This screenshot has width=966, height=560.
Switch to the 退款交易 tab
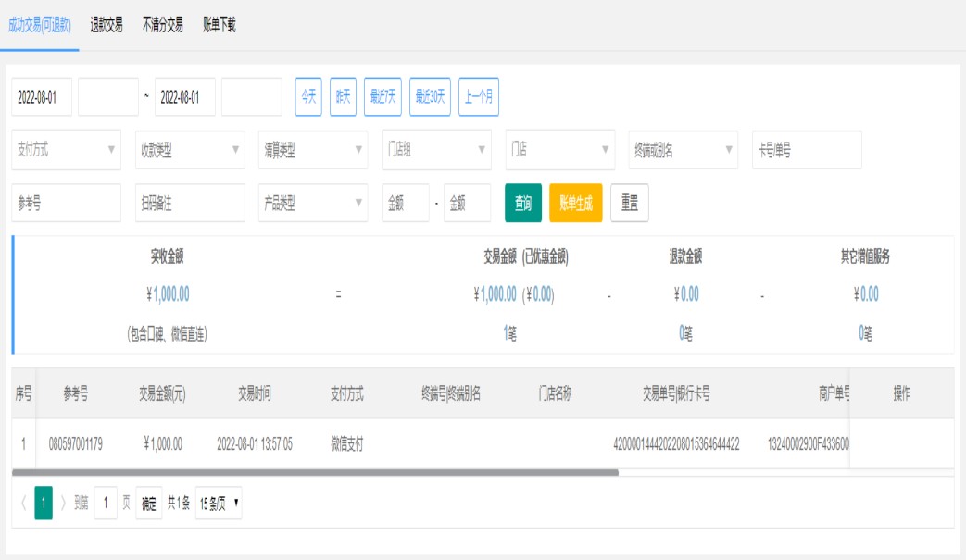click(x=107, y=25)
